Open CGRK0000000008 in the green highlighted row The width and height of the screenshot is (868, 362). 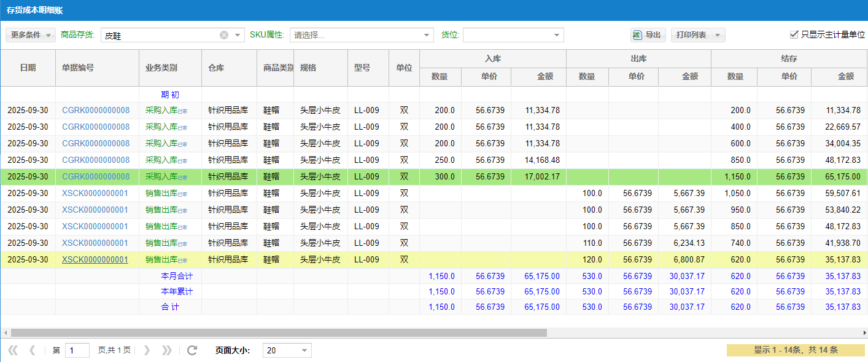[96, 176]
